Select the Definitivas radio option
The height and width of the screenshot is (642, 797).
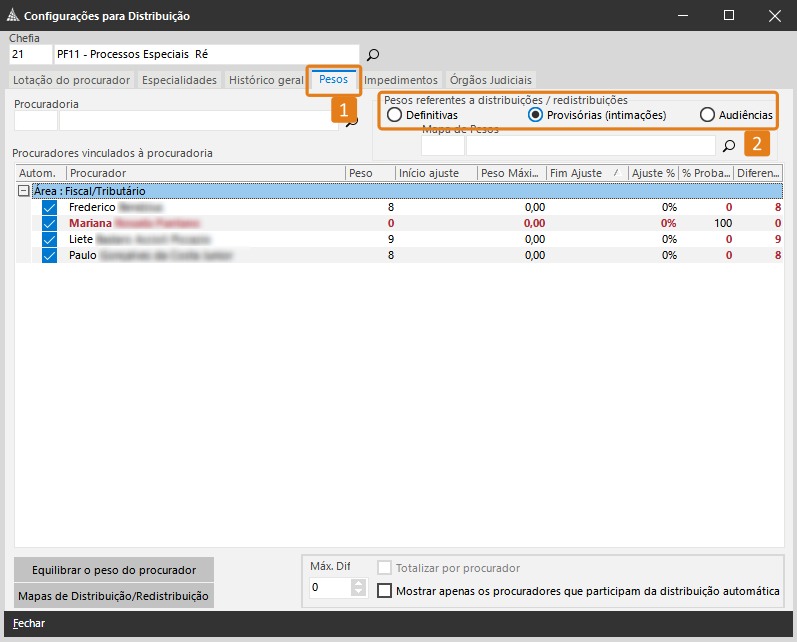(x=395, y=115)
